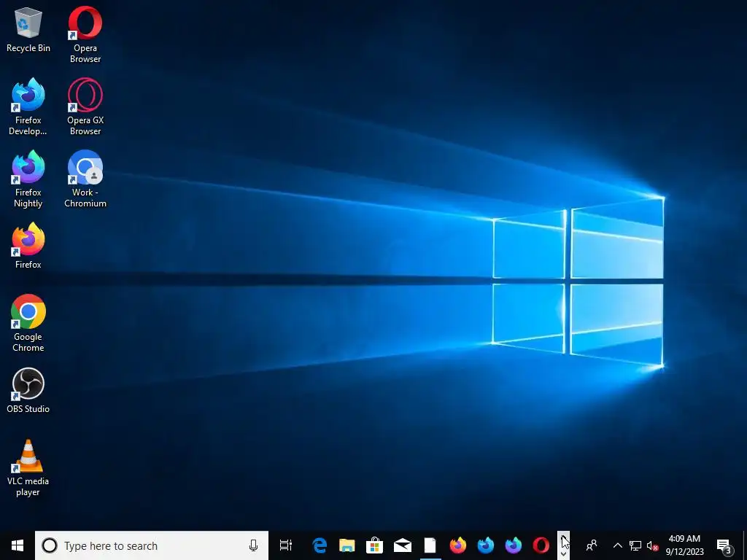
Task: Launch Microsoft Edge from the taskbar
Action: (320, 545)
